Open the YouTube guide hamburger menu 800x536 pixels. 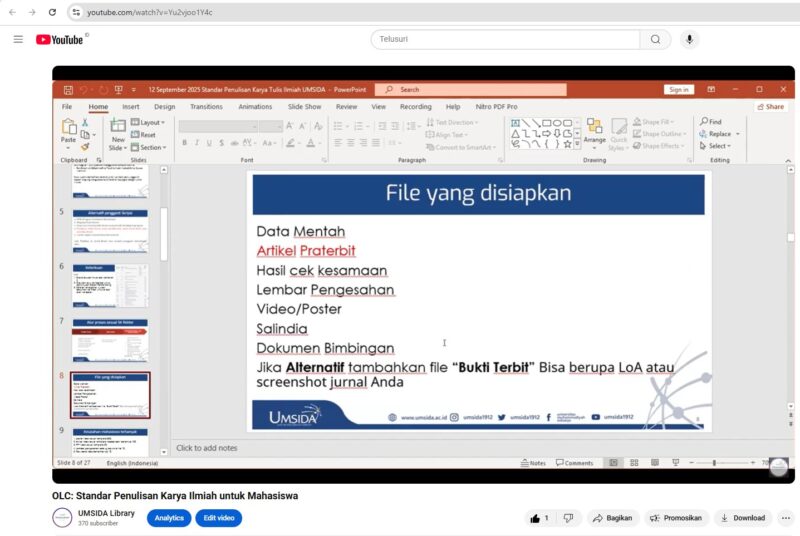click(18, 39)
